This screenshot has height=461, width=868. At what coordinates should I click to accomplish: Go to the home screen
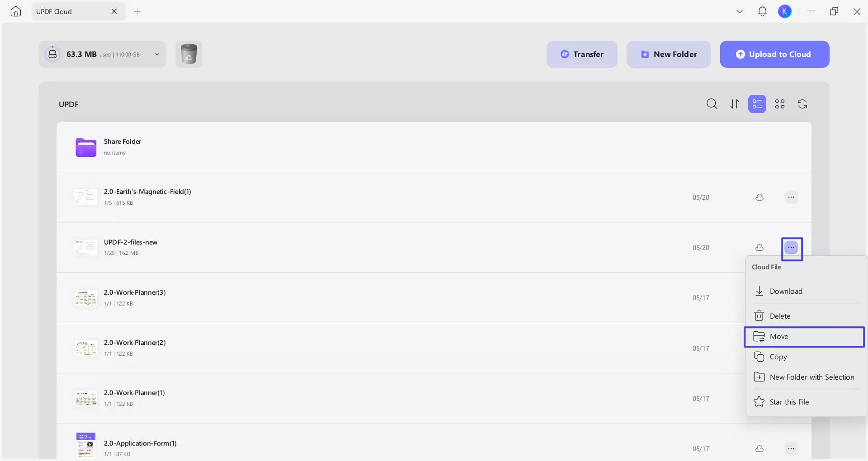pyautogui.click(x=16, y=11)
